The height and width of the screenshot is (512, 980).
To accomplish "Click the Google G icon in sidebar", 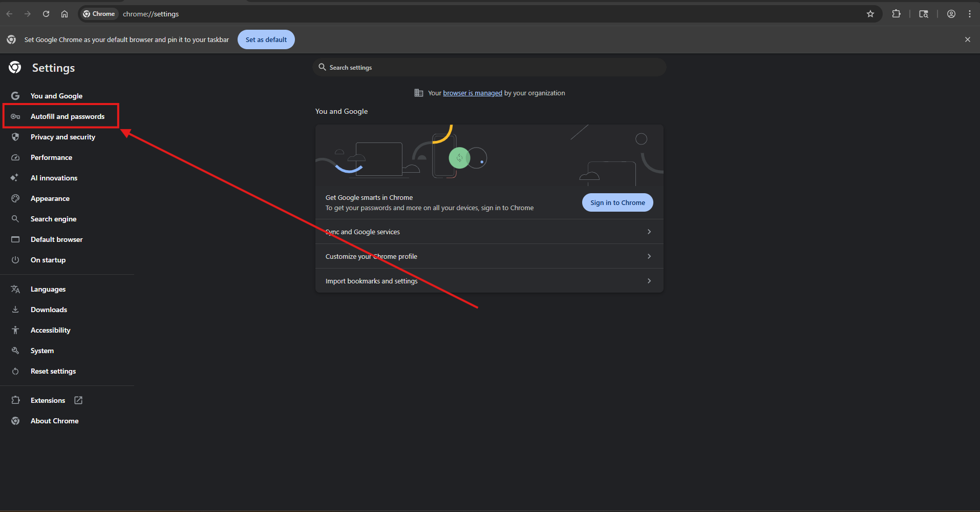I will (x=15, y=96).
